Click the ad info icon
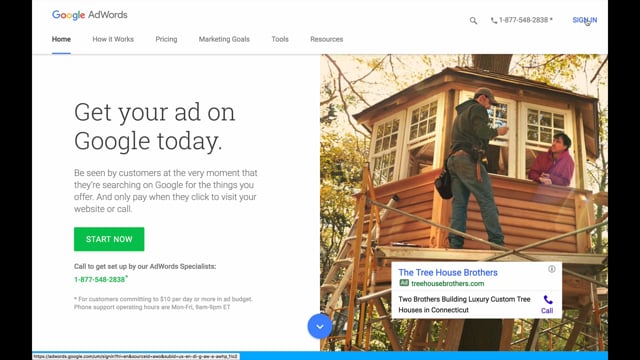This screenshot has height=360, width=640. click(551, 269)
